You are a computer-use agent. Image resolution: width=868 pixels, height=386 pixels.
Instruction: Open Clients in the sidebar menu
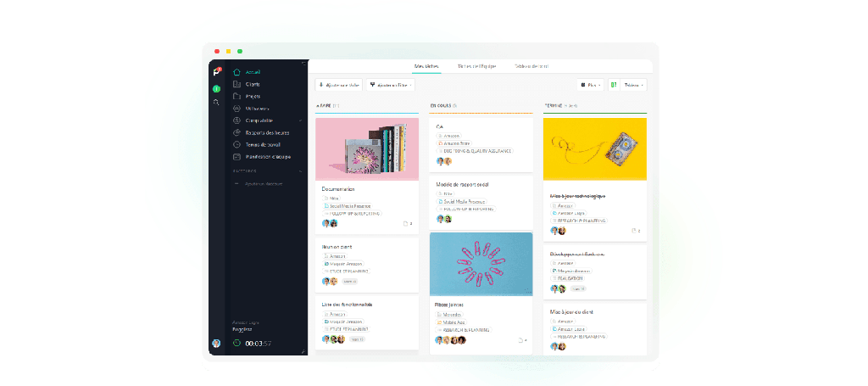[x=253, y=84]
